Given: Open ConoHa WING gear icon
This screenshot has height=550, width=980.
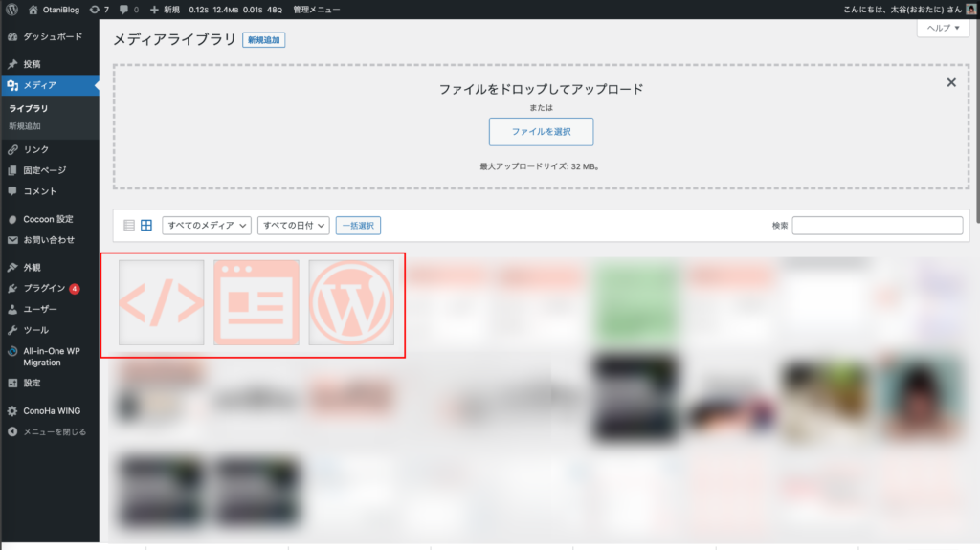Looking at the screenshot, I should pyautogui.click(x=12, y=411).
